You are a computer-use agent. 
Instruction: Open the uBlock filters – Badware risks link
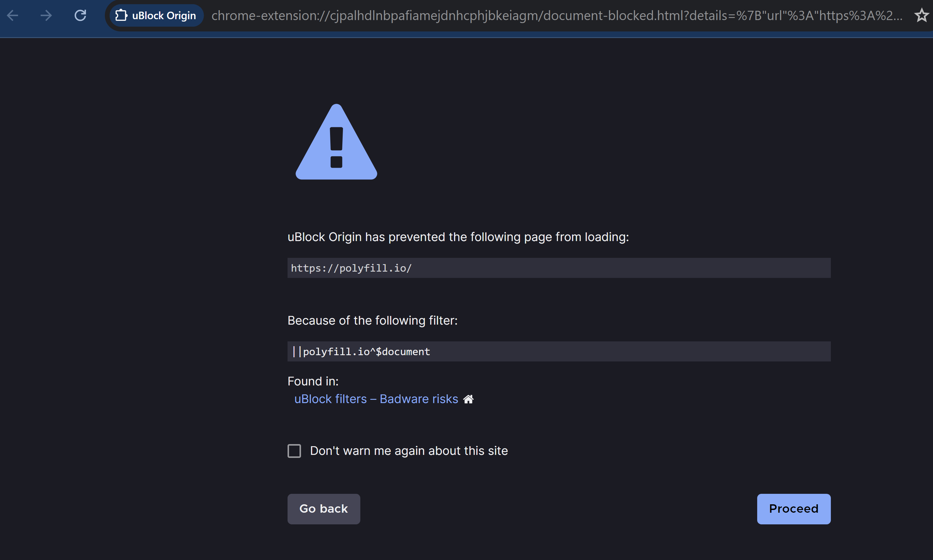(x=376, y=399)
